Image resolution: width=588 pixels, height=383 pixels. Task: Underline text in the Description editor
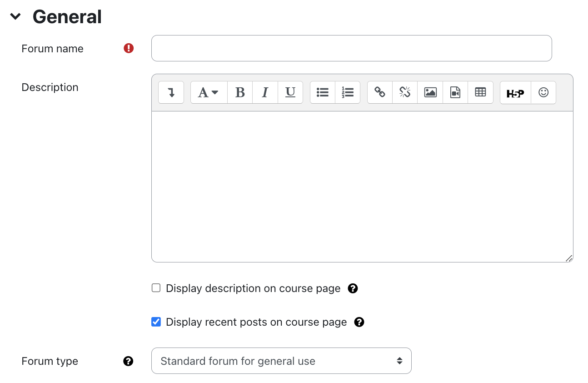point(290,93)
